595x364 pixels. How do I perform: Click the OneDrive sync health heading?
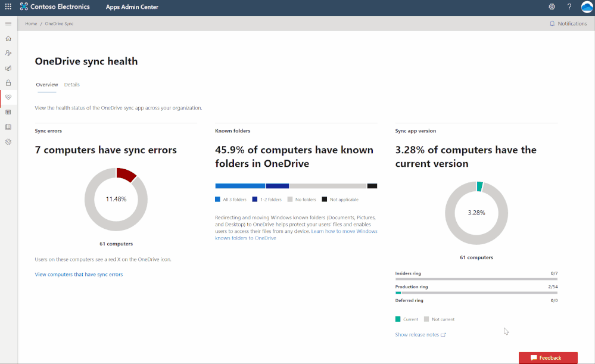pos(86,61)
